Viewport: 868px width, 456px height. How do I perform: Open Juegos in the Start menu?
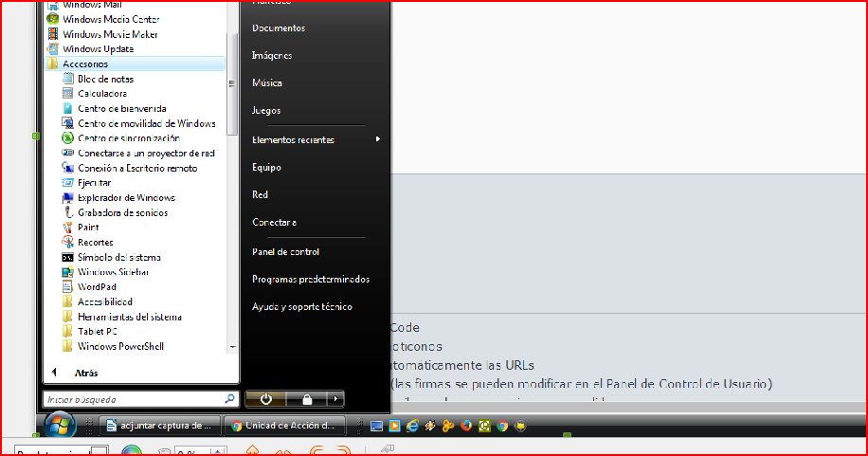coord(266,110)
